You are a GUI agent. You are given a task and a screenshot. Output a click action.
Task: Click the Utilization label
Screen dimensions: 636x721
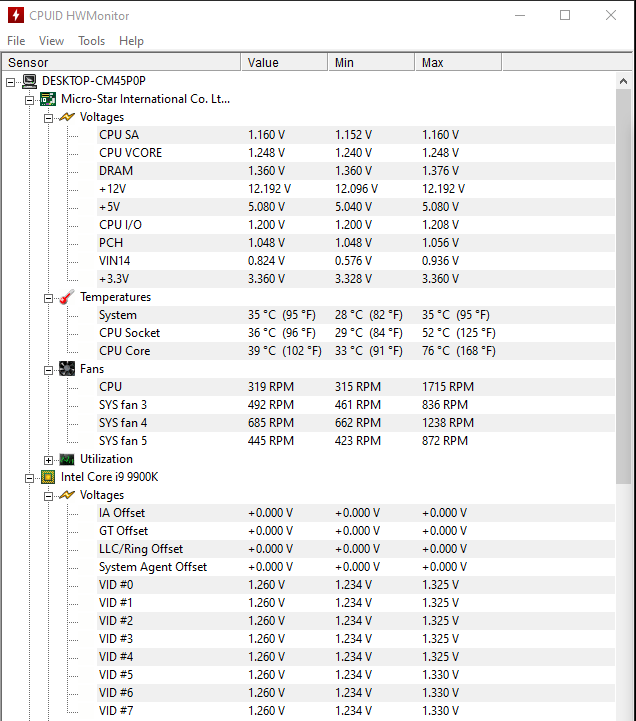(106, 459)
